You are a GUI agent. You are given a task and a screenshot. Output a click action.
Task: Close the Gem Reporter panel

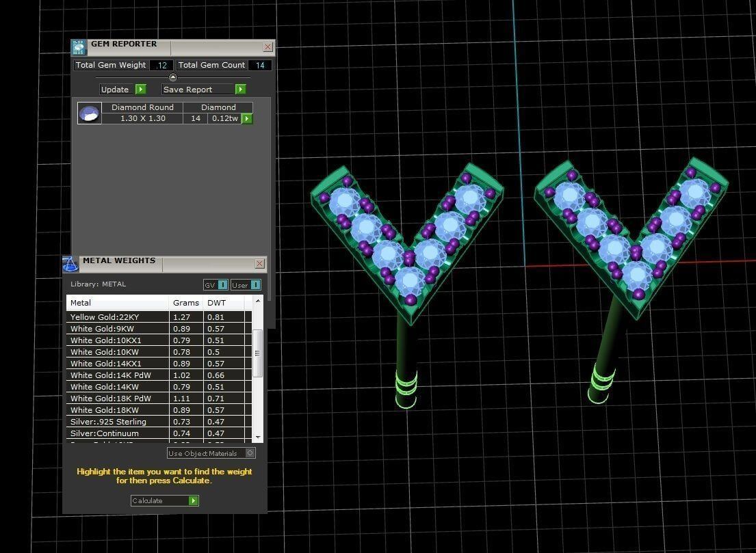(x=268, y=47)
